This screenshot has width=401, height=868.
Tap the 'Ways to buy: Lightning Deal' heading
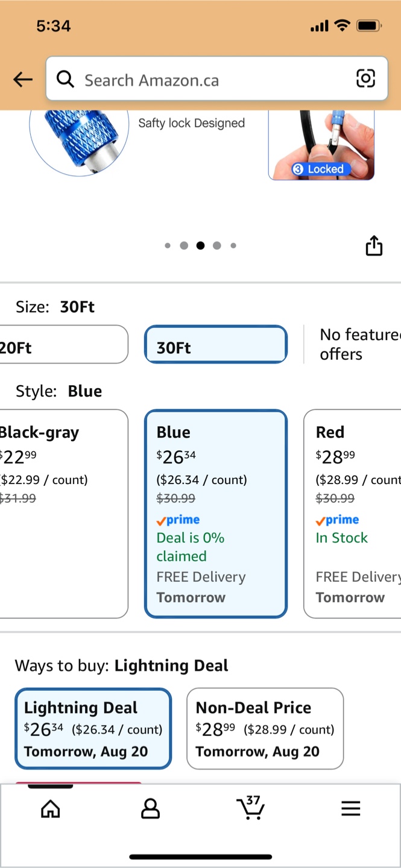(x=122, y=665)
